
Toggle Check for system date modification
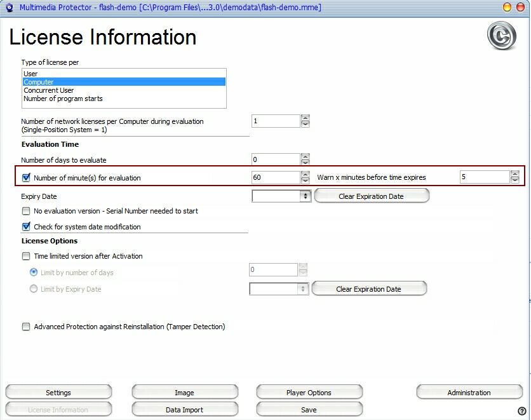pyautogui.click(x=26, y=227)
